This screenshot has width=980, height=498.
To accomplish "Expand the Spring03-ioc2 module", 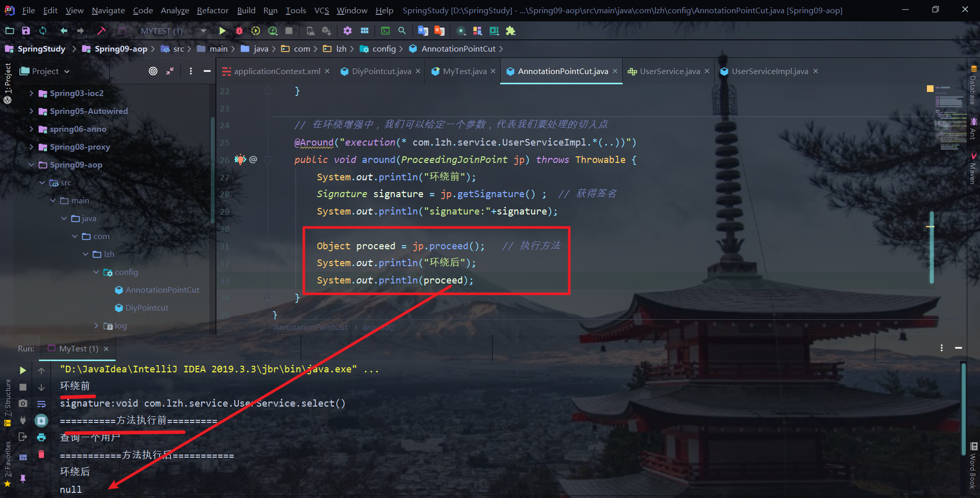I will point(31,93).
